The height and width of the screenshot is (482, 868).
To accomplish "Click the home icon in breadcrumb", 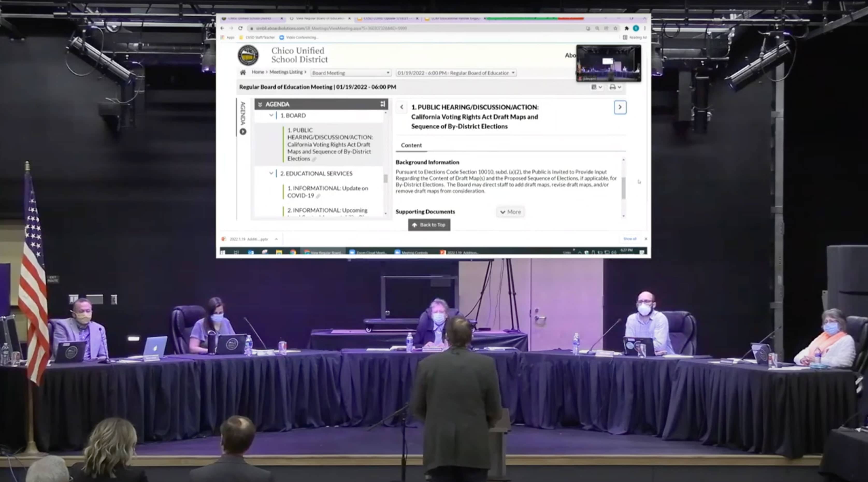I will click(x=243, y=72).
